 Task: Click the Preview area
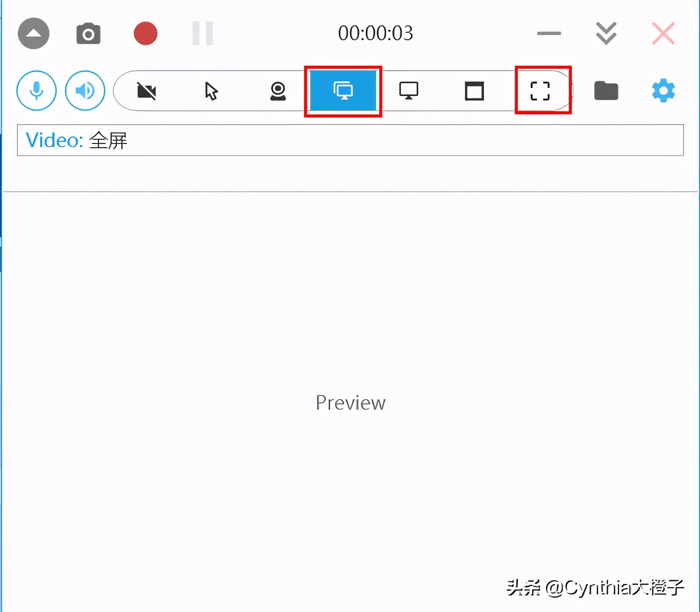[350, 402]
